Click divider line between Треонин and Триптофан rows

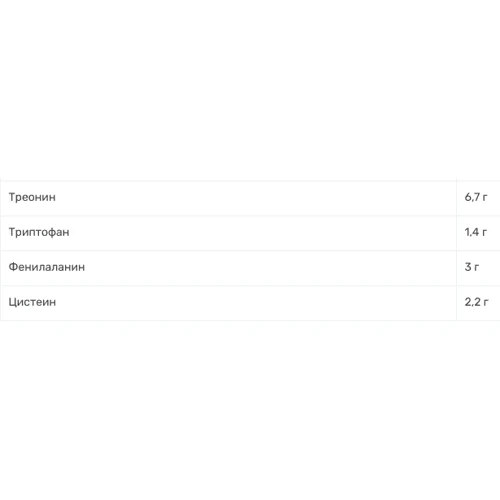click(x=250, y=216)
